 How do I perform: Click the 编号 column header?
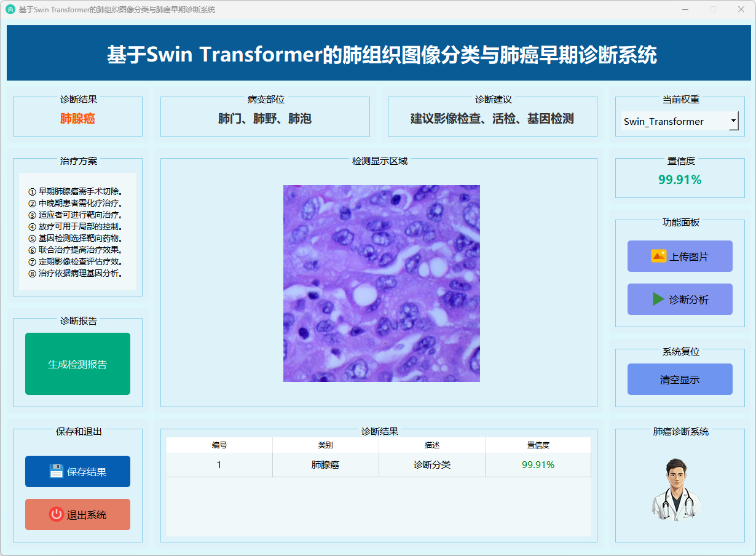pos(219,445)
